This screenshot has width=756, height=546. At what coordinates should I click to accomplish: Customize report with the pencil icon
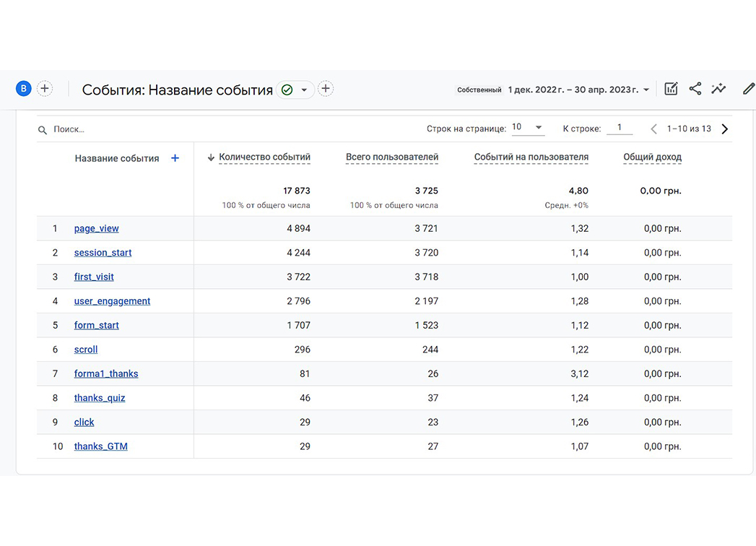tap(748, 89)
